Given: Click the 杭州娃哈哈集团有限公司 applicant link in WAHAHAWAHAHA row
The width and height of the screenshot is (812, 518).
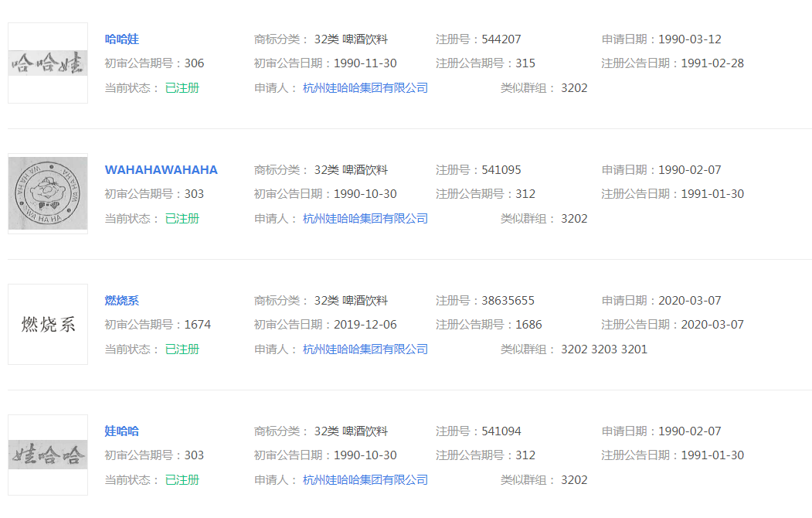Looking at the screenshot, I should (365, 219).
